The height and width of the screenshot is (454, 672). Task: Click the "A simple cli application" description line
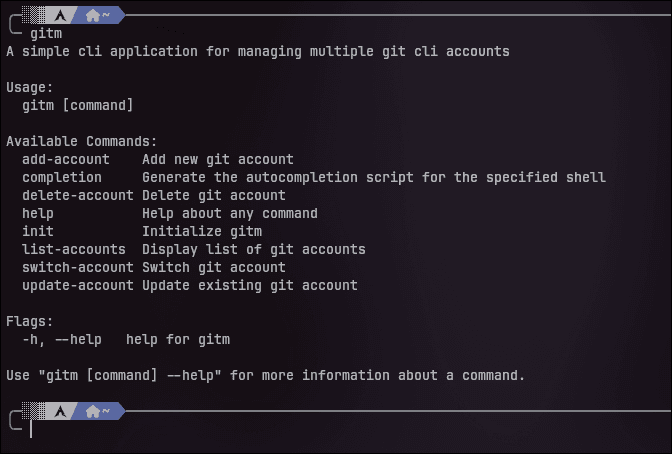(258, 51)
